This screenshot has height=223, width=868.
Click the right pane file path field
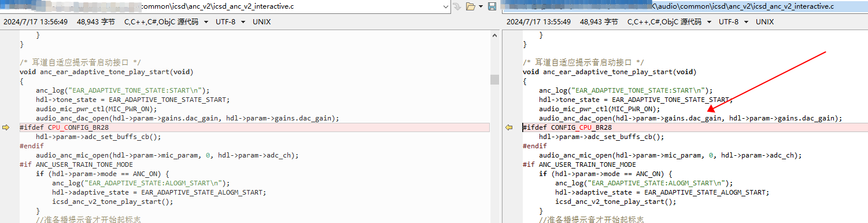coord(685,6)
